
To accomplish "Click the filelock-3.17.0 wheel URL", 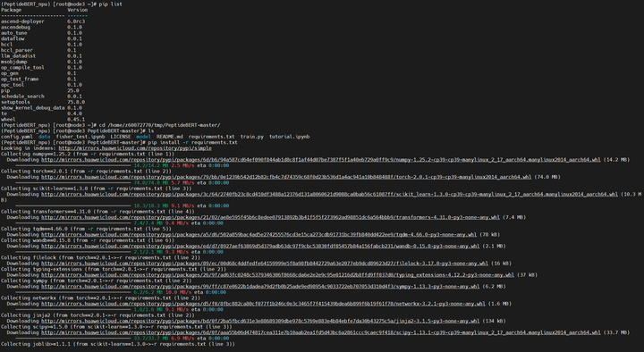I will click(x=265, y=264).
